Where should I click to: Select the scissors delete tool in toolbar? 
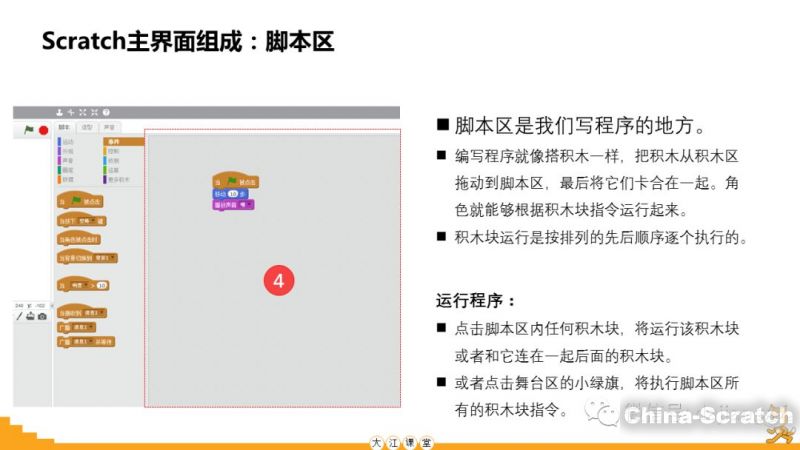(71, 112)
